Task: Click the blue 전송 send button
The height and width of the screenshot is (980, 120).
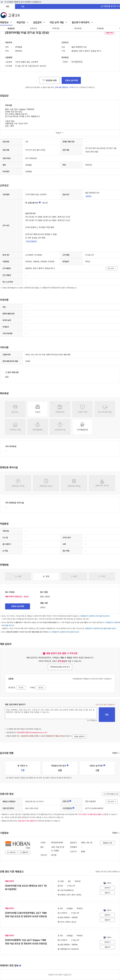Action: tap(107, 714)
